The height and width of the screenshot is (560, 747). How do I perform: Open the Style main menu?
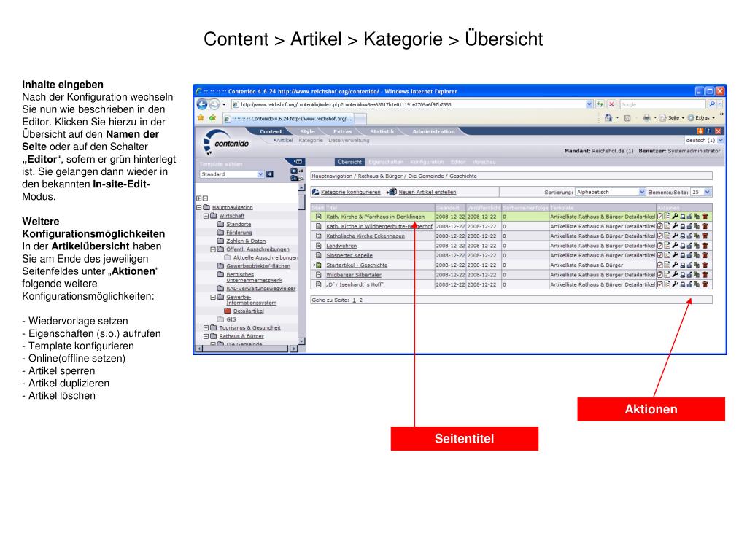coord(307,131)
